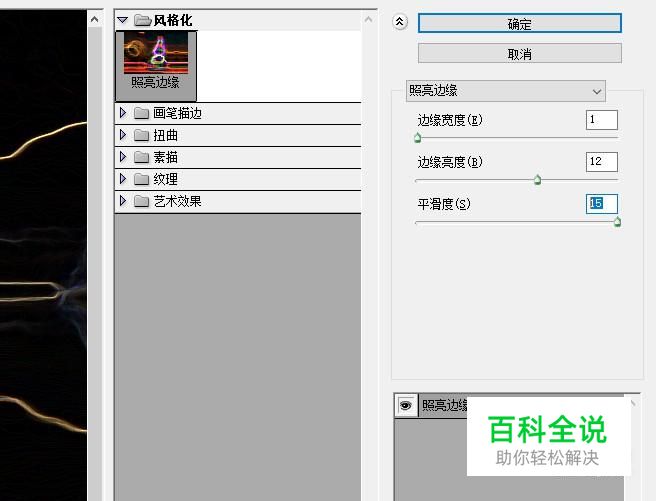This screenshot has width=656, height=501.
Task: Collapse the 风格化 folder triangle
Action: tap(123, 20)
